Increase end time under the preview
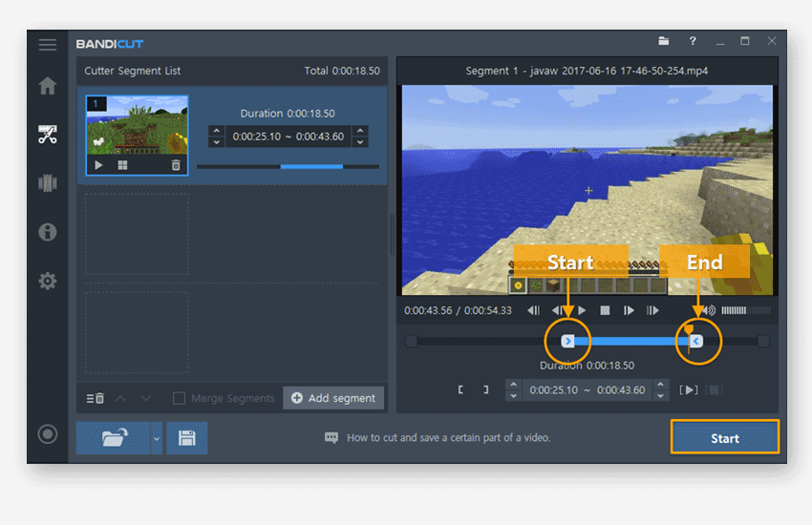 point(660,385)
